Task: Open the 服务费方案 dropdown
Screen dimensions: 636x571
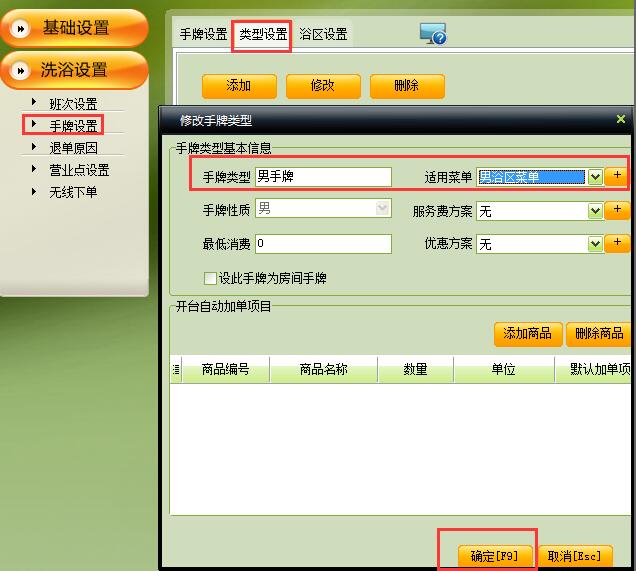Action: tap(595, 211)
